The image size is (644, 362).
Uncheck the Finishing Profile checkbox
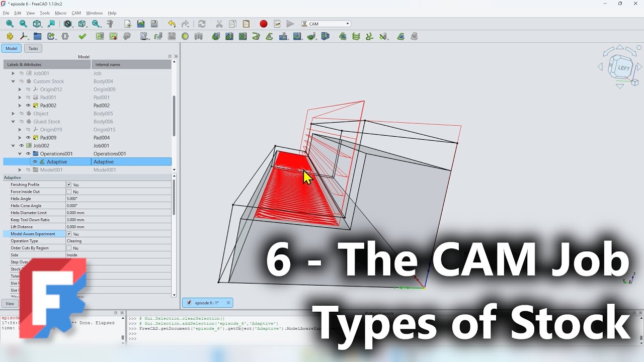tap(69, 185)
